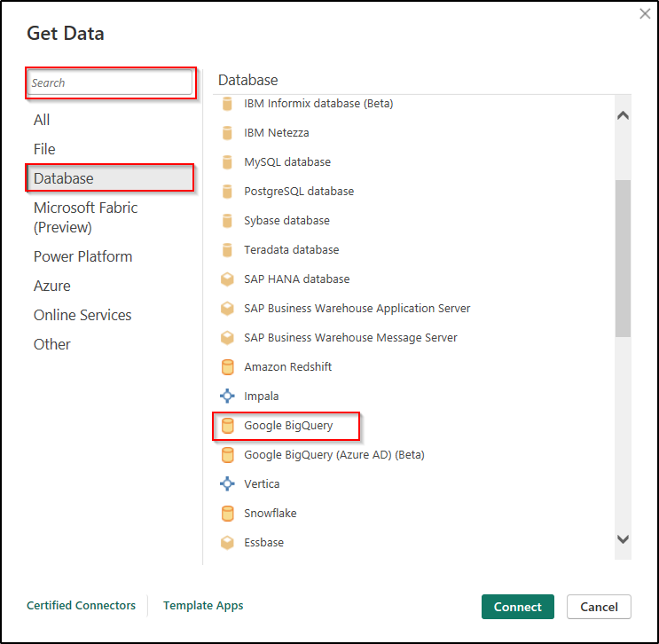Click the Snowflake connector icon
Viewport: 659px width, 644px height.
227,514
